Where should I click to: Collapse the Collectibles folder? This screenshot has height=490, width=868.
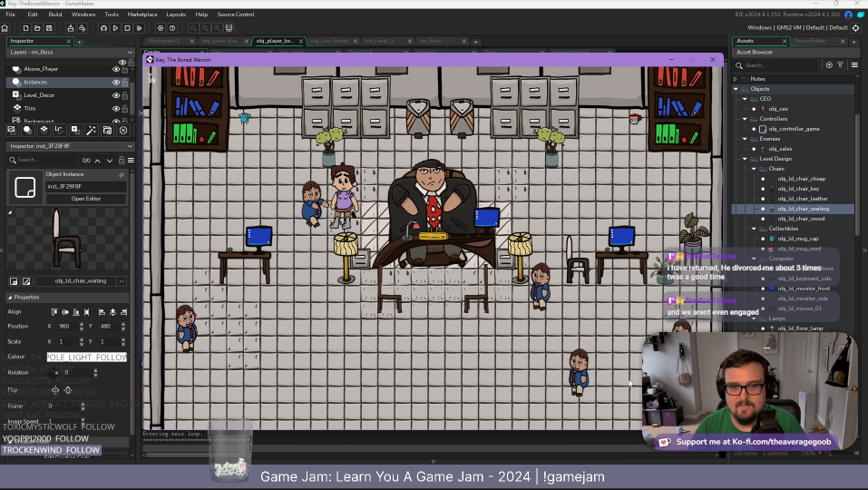(x=754, y=229)
